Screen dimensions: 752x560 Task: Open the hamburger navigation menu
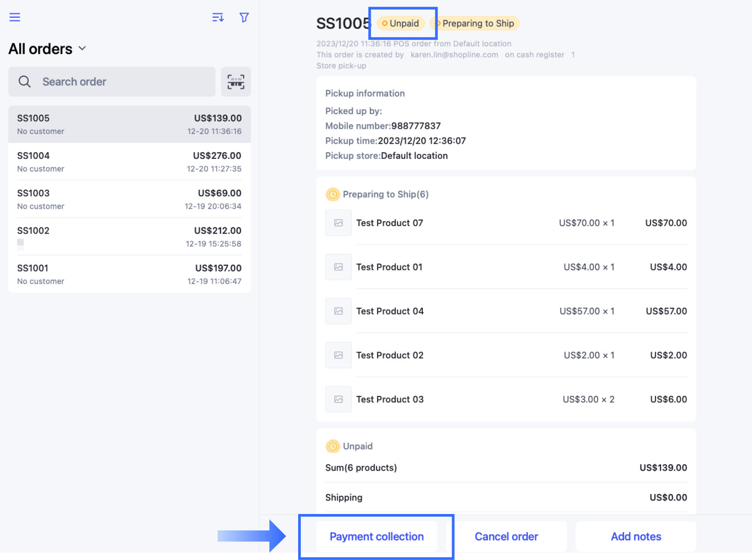pos(15,17)
